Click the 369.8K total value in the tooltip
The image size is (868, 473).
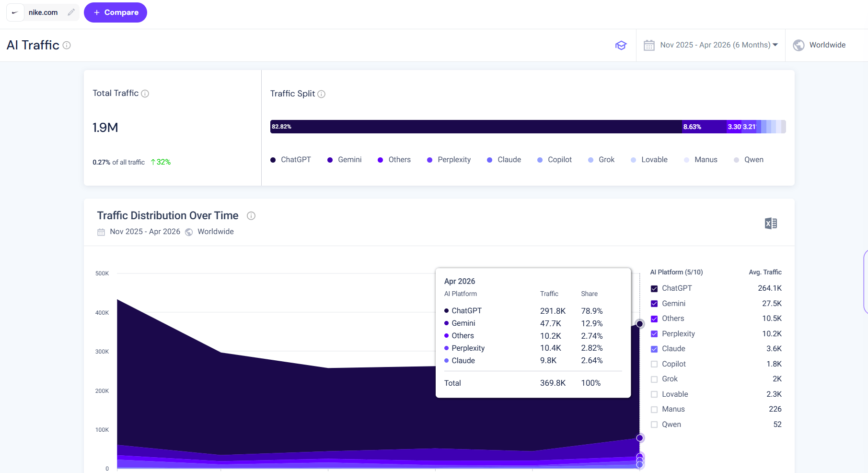(553, 383)
